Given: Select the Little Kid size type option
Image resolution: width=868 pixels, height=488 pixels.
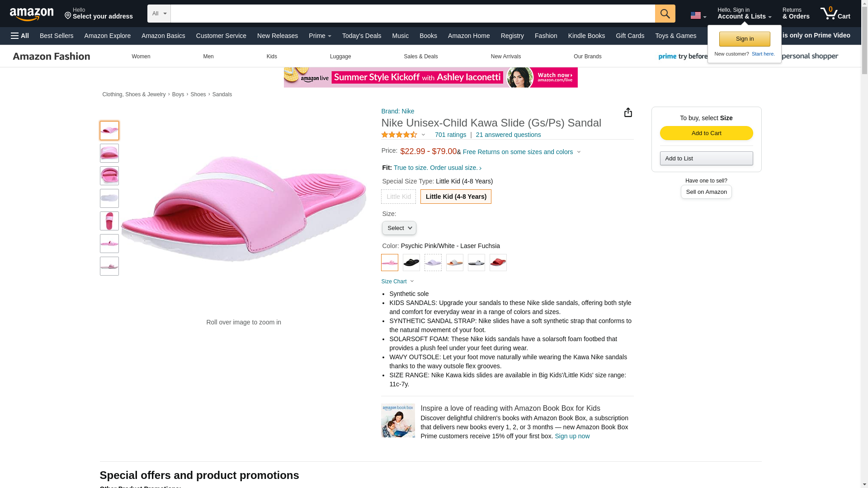Looking at the screenshot, I should (x=398, y=197).
